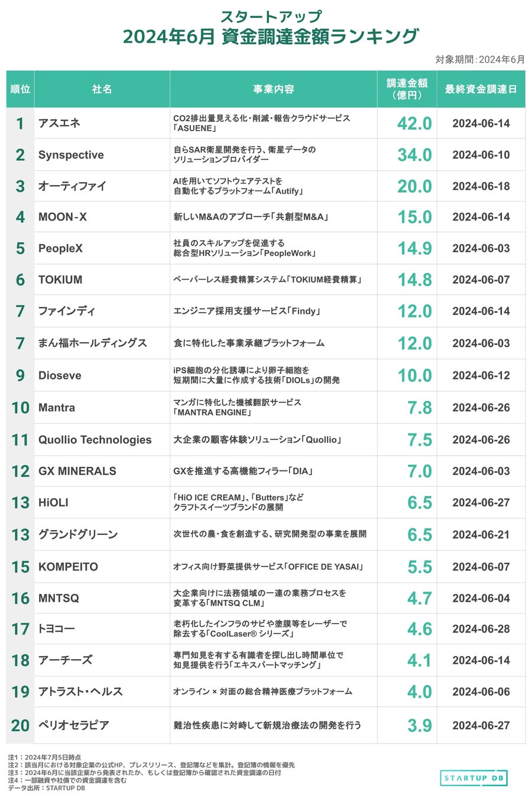The width and height of the screenshot is (532, 798).
Task: Select the 事業内容 column header
Action: pos(273,89)
